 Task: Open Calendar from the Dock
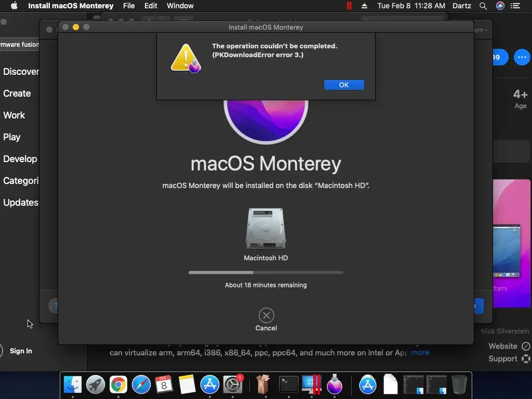[x=164, y=384]
